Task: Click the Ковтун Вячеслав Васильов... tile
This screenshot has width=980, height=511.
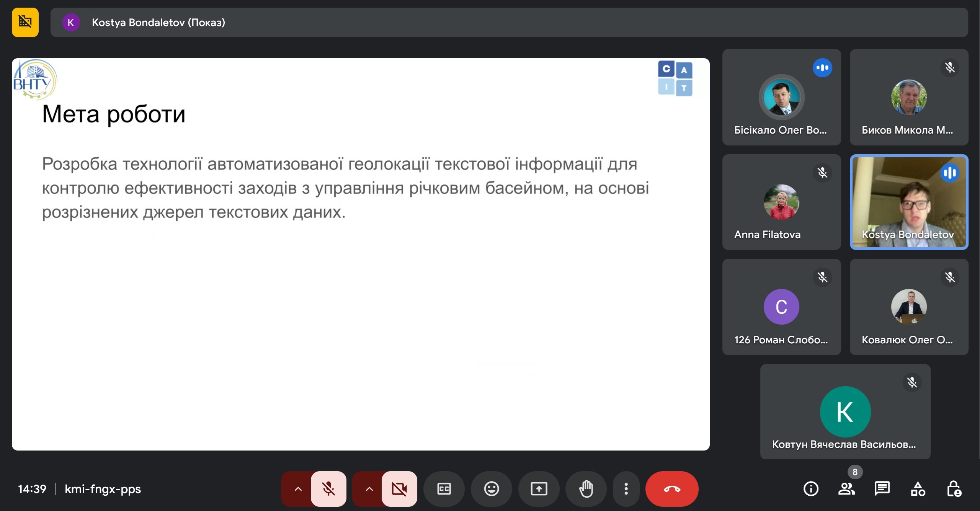Action: click(x=845, y=411)
